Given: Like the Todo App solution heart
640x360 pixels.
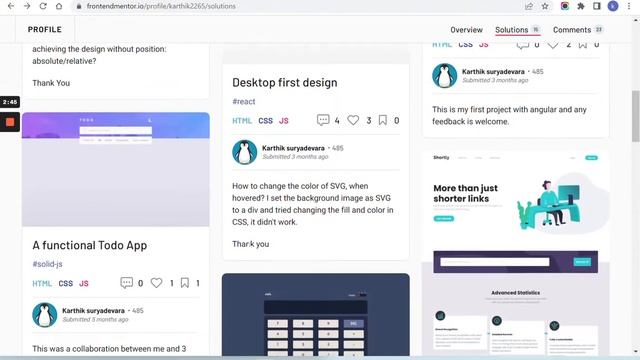Looking at the screenshot, I should pos(156,283).
